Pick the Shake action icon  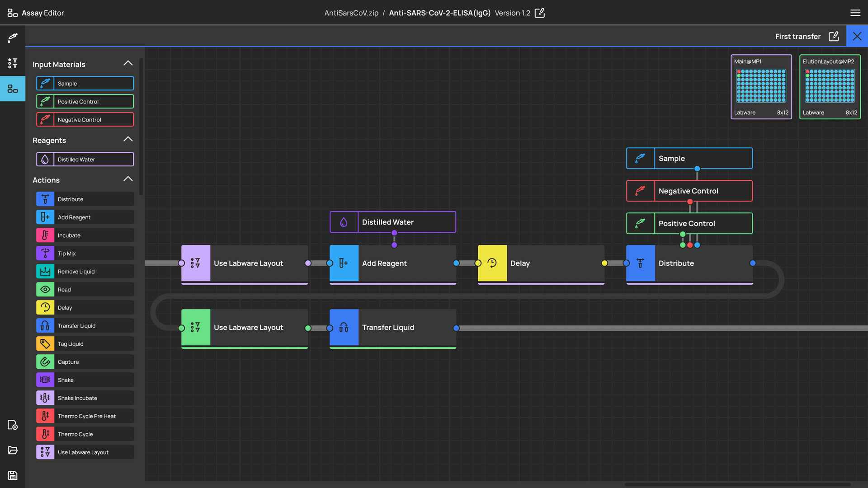click(x=45, y=380)
